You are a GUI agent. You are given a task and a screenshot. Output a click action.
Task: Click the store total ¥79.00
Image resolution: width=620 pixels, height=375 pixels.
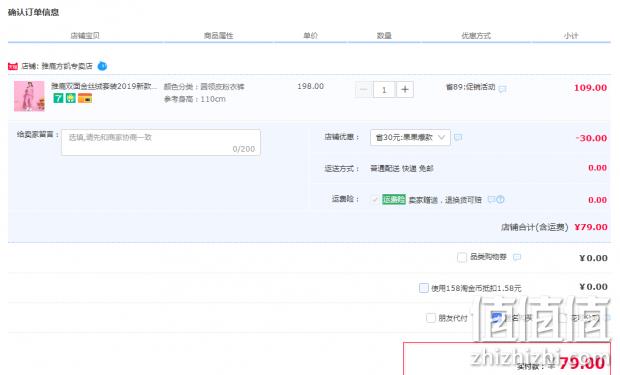[591, 227]
